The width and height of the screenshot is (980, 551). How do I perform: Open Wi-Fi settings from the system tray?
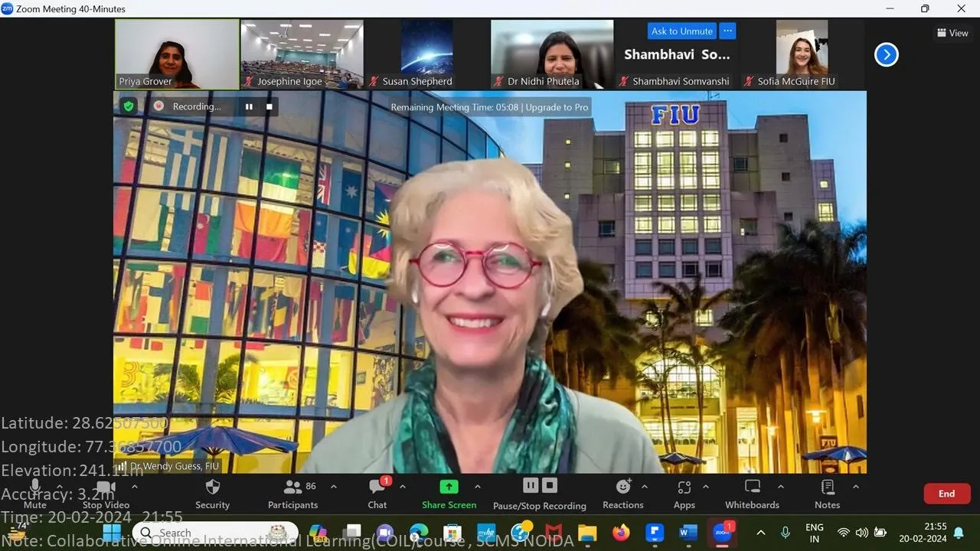click(844, 533)
